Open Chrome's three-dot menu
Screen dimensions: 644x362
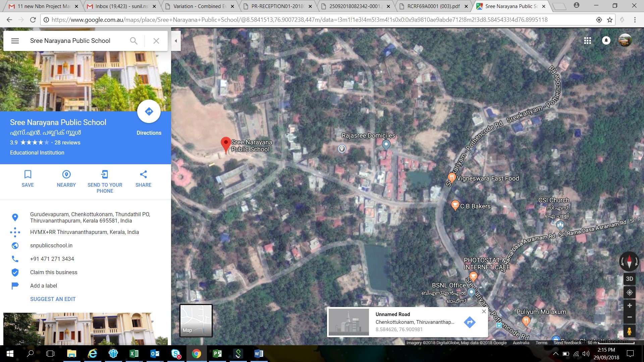tap(635, 20)
